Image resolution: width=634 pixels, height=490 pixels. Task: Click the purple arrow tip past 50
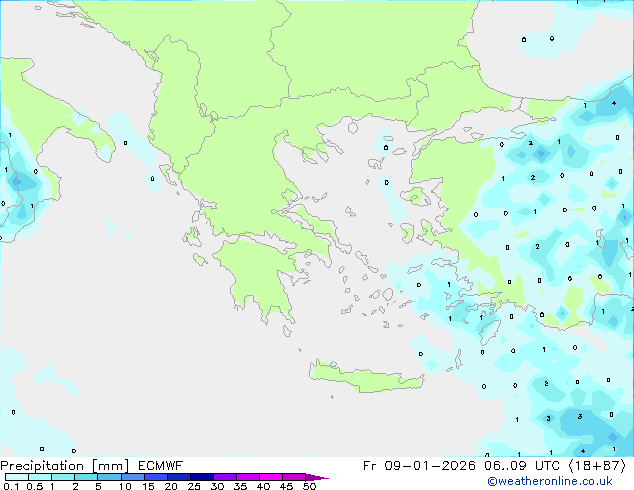(x=317, y=477)
